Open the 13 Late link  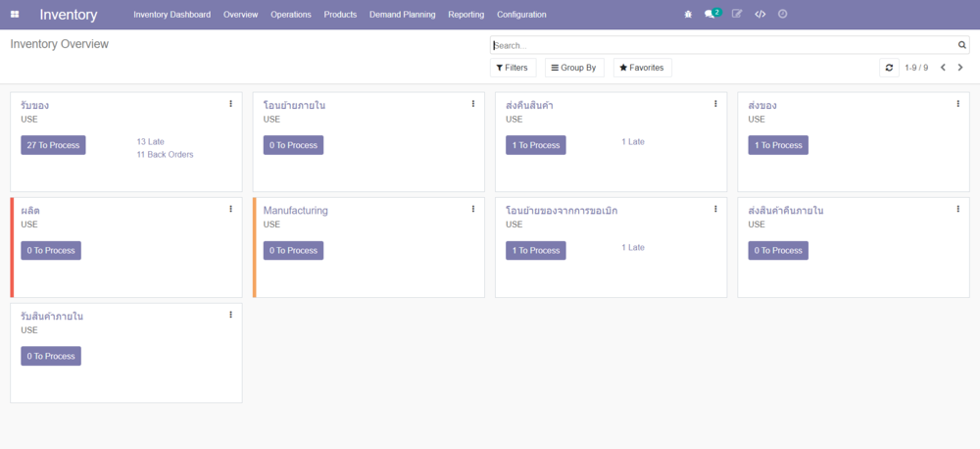151,141
